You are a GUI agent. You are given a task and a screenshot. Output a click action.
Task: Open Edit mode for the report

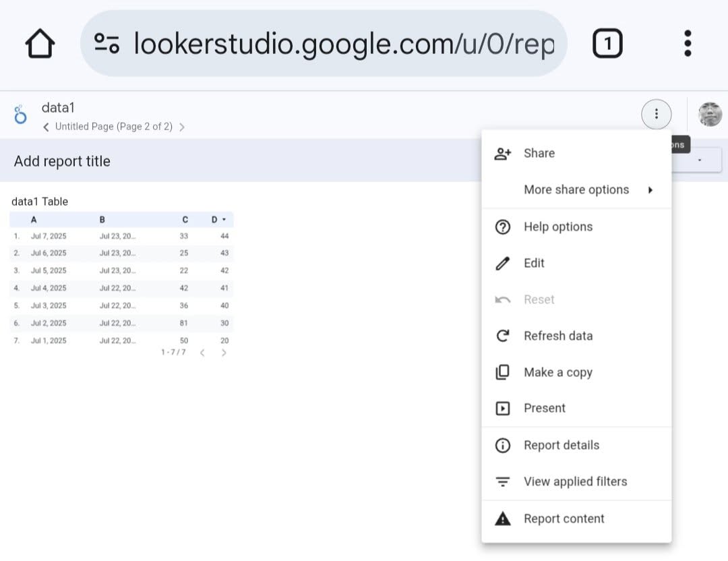pyautogui.click(x=534, y=263)
